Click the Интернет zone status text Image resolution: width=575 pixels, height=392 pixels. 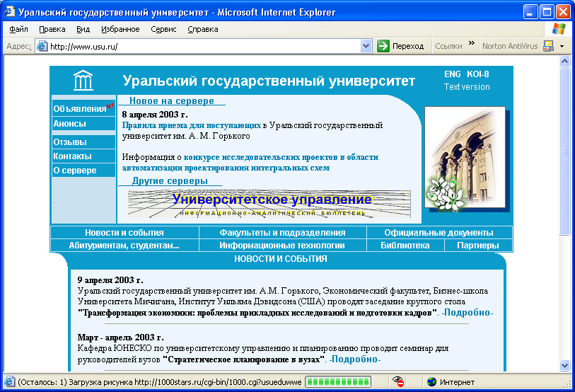click(457, 382)
